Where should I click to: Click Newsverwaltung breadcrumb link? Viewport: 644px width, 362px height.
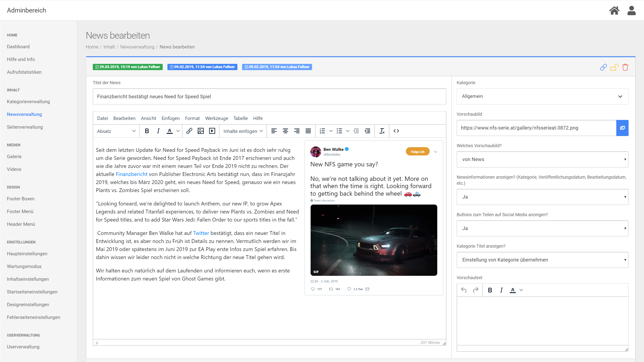pos(137,47)
